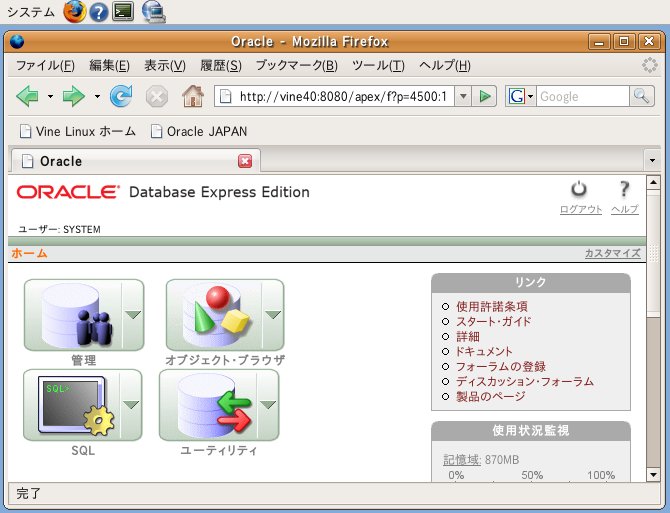Viewport: 670px width, 513px height.
Task: Open the ファイル menu
Action: [45, 65]
